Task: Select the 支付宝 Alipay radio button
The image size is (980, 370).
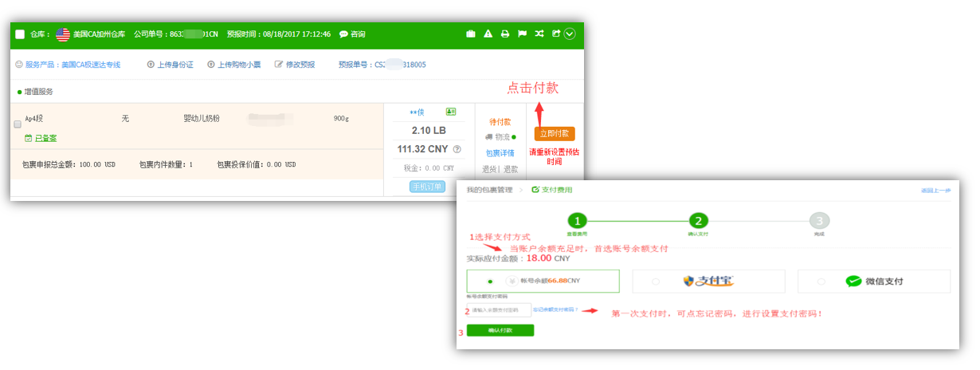Action: 655,281
